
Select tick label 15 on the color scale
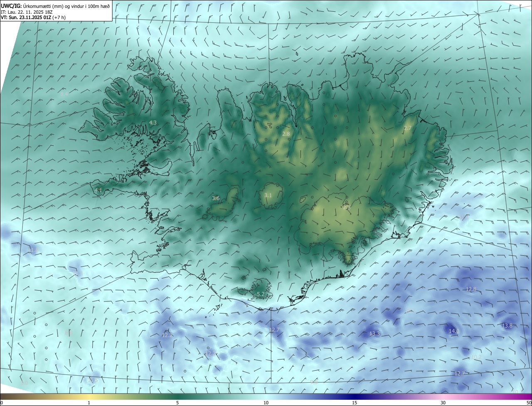tap(355, 403)
